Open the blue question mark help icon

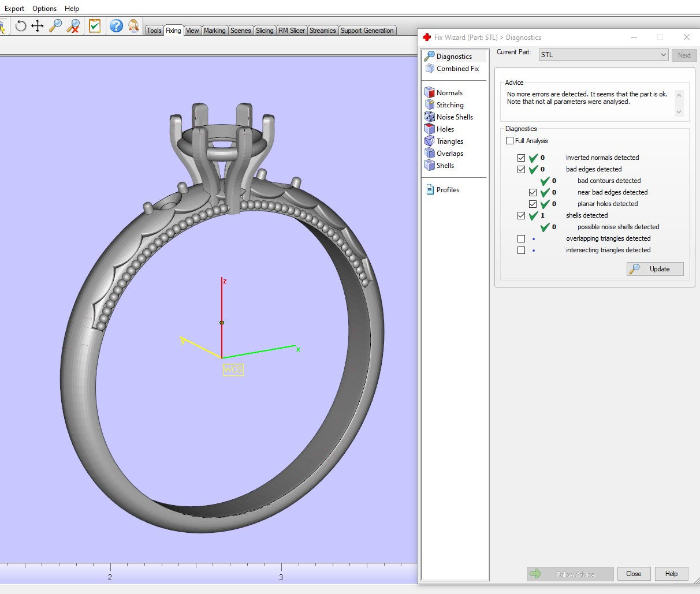pos(116,26)
